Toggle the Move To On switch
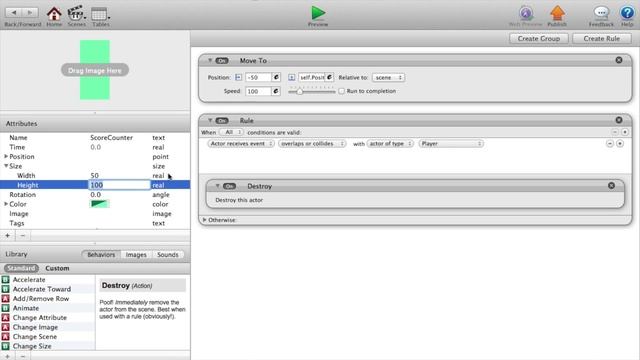Image resolution: width=640 pixels, height=360 pixels. click(x=222, y=60)
